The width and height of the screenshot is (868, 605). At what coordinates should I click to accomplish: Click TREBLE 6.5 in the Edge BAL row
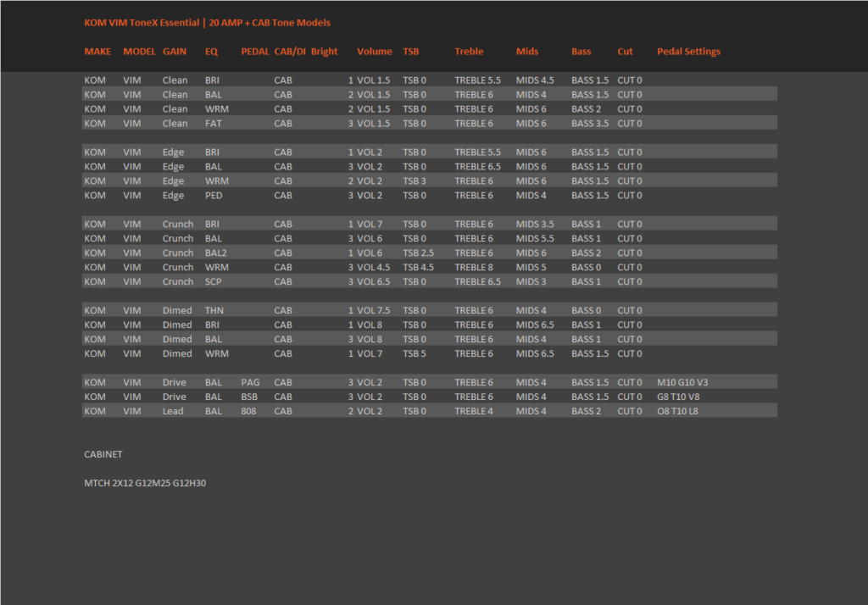pyautogui.click(x=478, y=167)
